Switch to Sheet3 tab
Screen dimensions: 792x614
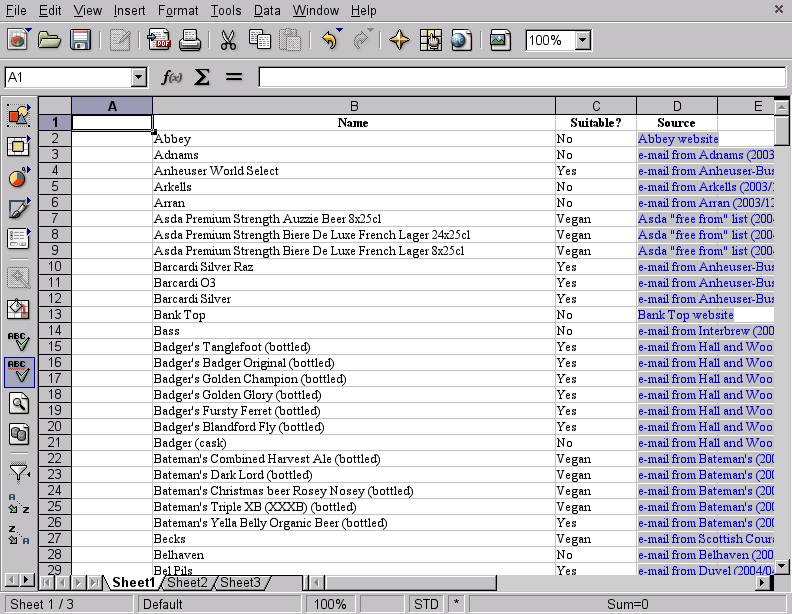tap(240, 582)
